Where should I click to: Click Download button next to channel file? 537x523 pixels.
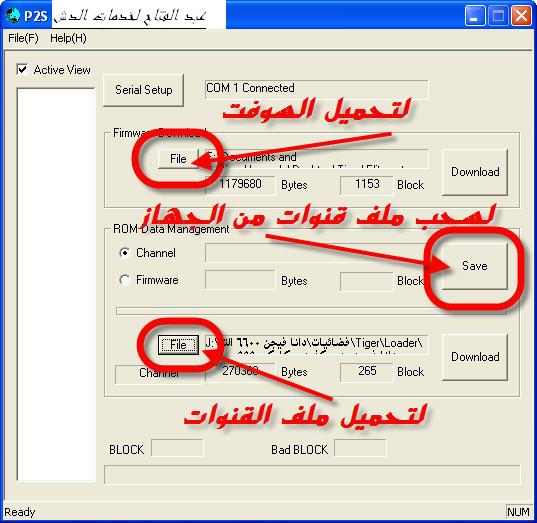pyautogui.click(x=475, y=357)
